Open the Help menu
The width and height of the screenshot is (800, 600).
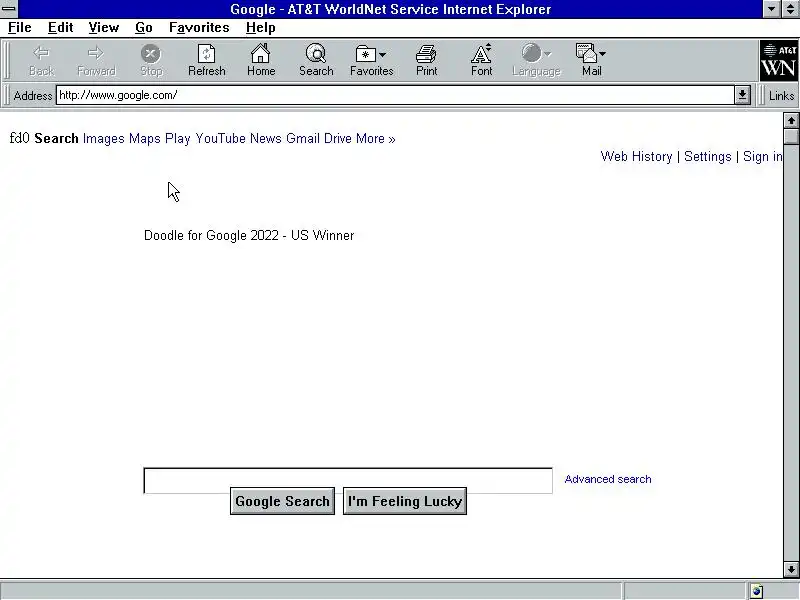click(261, 28)
